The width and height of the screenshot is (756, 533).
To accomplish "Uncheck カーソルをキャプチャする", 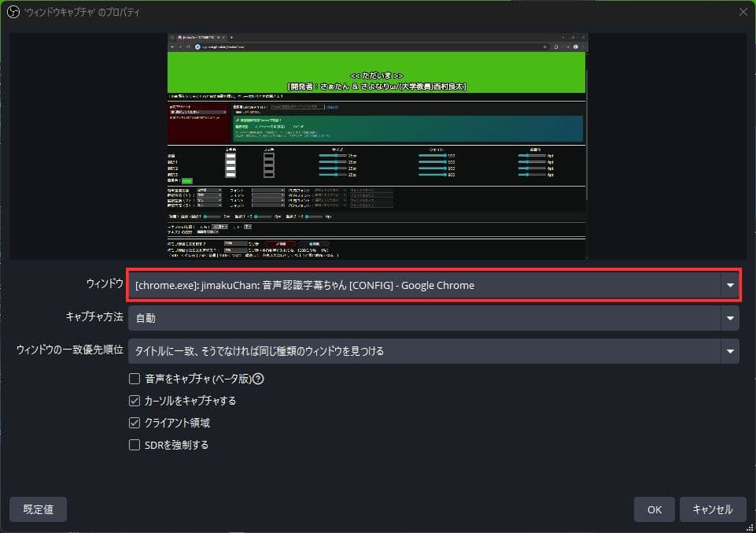I will pos(135,401).
